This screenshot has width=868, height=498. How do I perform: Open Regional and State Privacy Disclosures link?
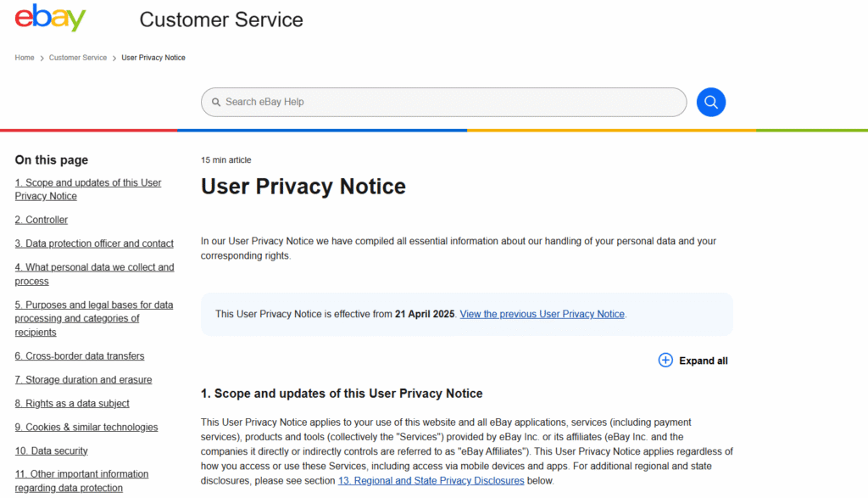click(431, 481)
